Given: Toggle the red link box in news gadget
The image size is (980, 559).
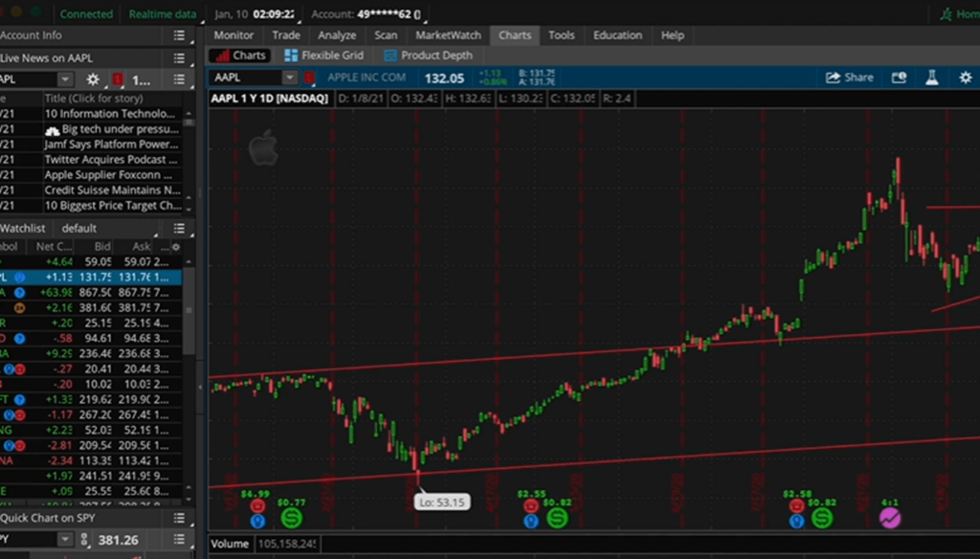Looking at the screenshot, I should click(118, 79).
